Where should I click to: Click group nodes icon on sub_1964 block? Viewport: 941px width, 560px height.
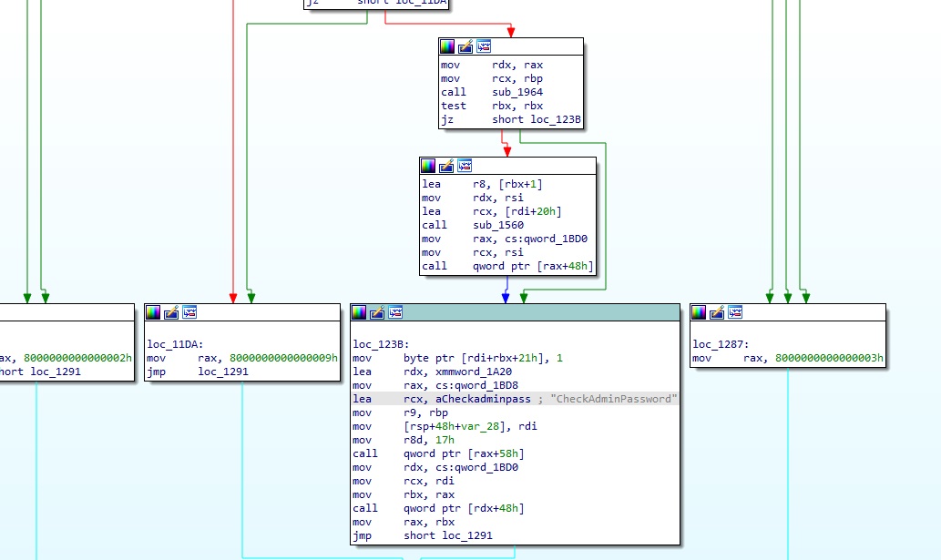click(x=484, y=46)
